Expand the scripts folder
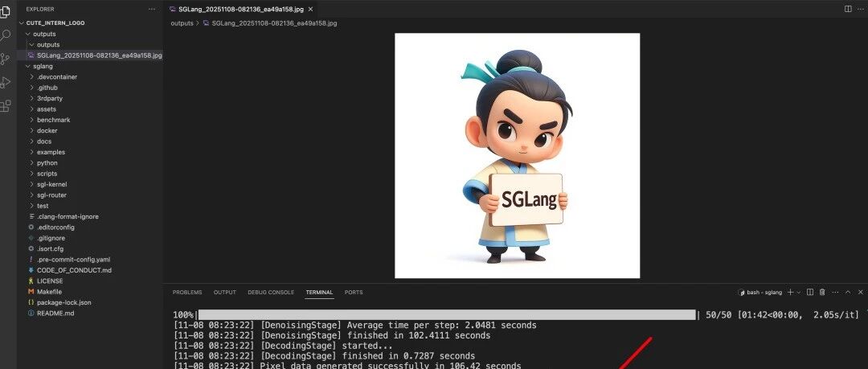 (x=47, y=174)
